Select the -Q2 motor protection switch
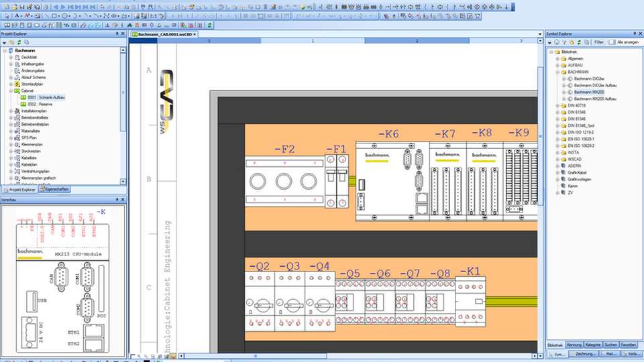Screen dimensions: 644x362 click(x=260, y=301)
